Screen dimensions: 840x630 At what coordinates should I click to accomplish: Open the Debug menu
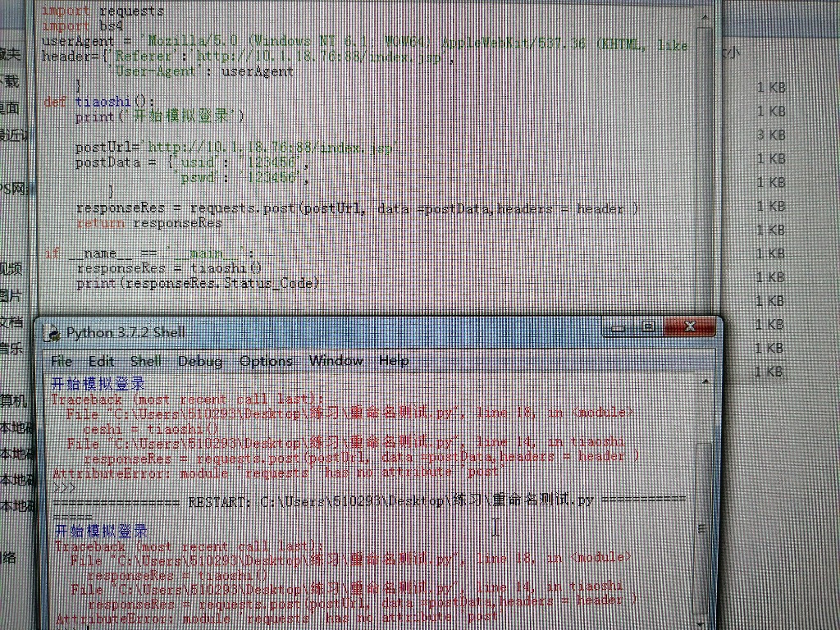[200, 361]
